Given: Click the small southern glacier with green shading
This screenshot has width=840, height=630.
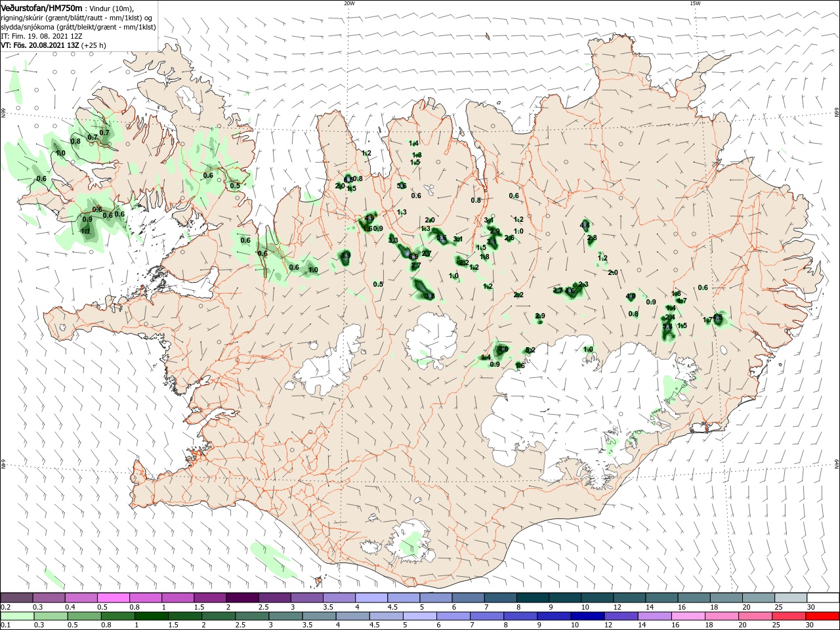Looking at the screenshot, I should 412,543.
